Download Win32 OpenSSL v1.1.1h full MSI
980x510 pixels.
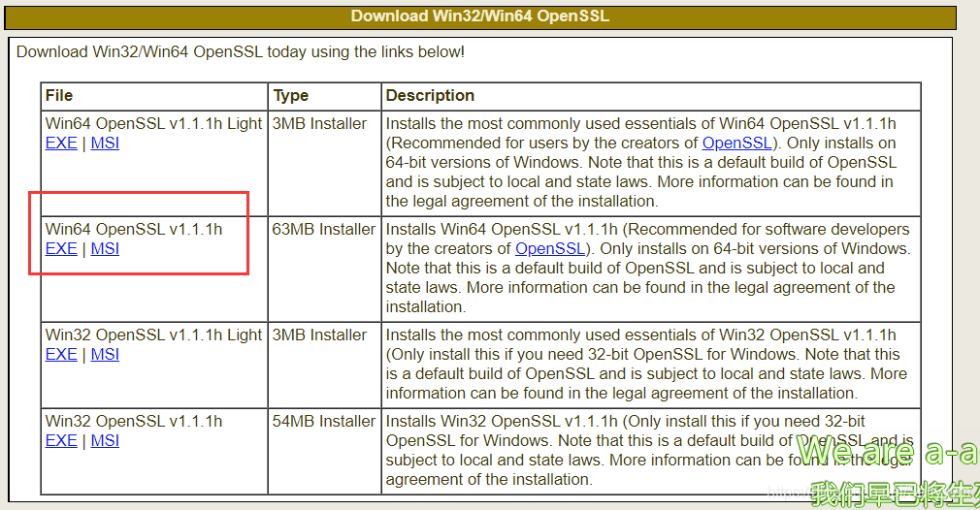[105, 440]
